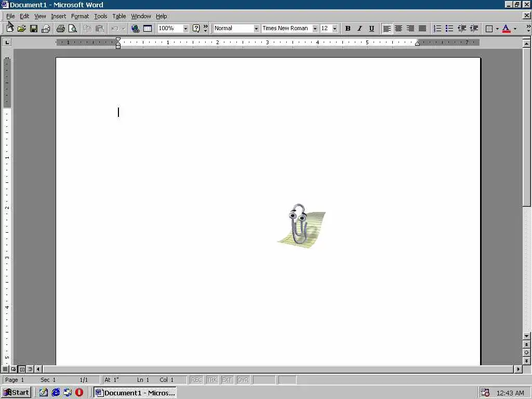532x399 pixels.
Task: Click the Show Desktop quick launch icon
Action: coord(44,393)
